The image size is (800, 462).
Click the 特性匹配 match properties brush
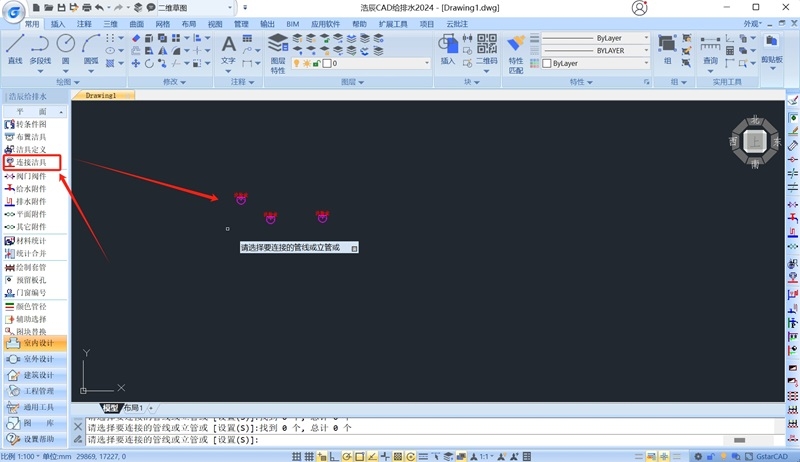tap(516, 53)
